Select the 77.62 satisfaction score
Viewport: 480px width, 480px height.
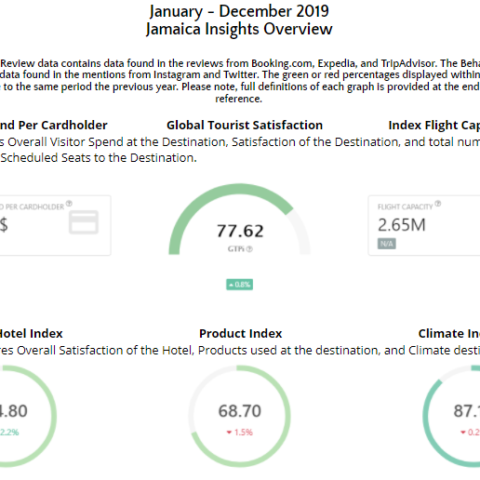pyautogui.click(x=240, y=231)
